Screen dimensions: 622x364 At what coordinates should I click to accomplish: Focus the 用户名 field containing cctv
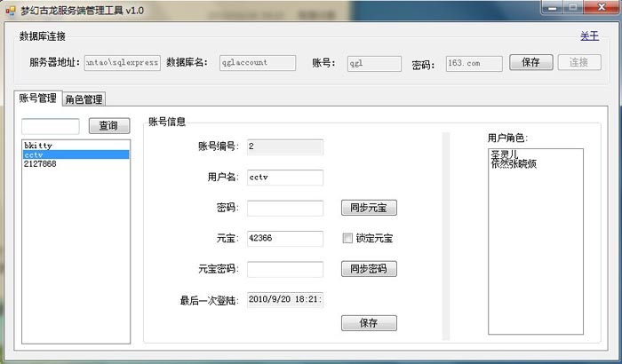tap(284, 178)
